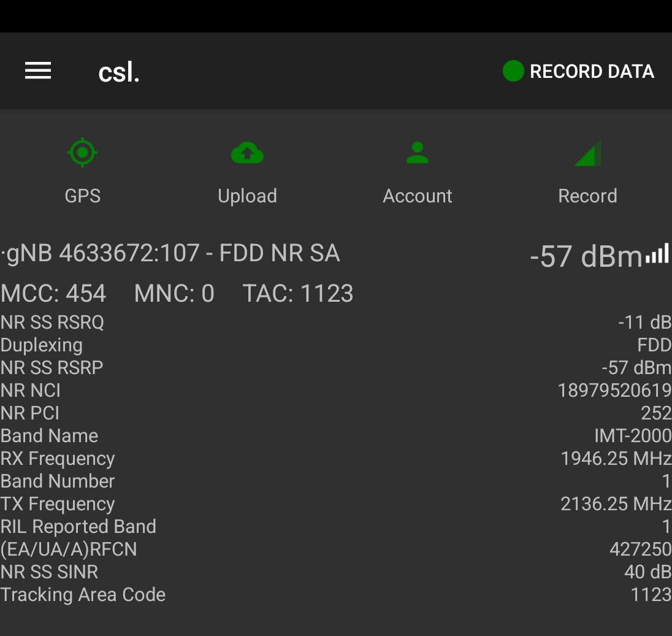Tap the csl. carrier title

point(119,72)
